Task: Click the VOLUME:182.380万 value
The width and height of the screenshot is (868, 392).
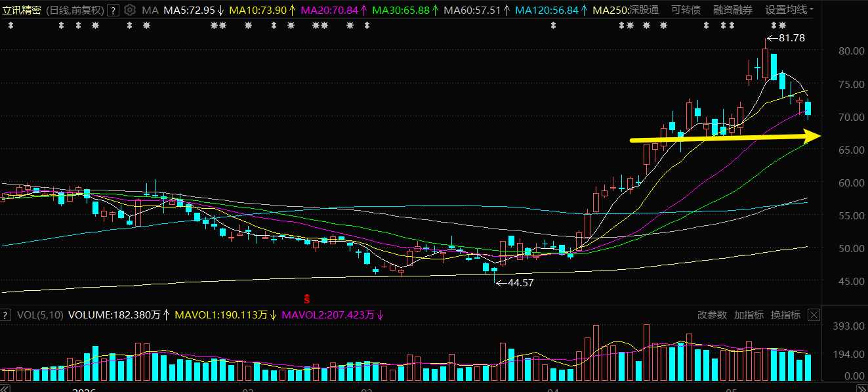Action: (115, 315)
